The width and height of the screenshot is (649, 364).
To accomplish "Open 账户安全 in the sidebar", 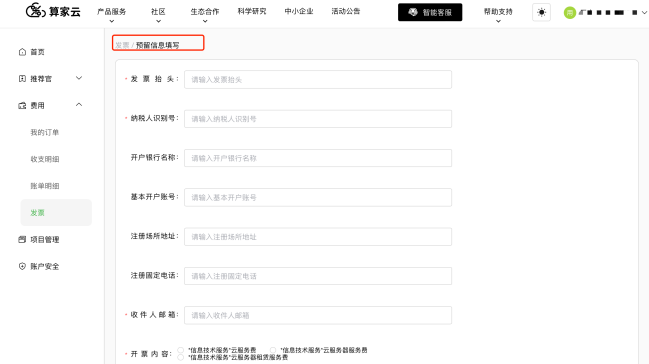I will point(45,266).
